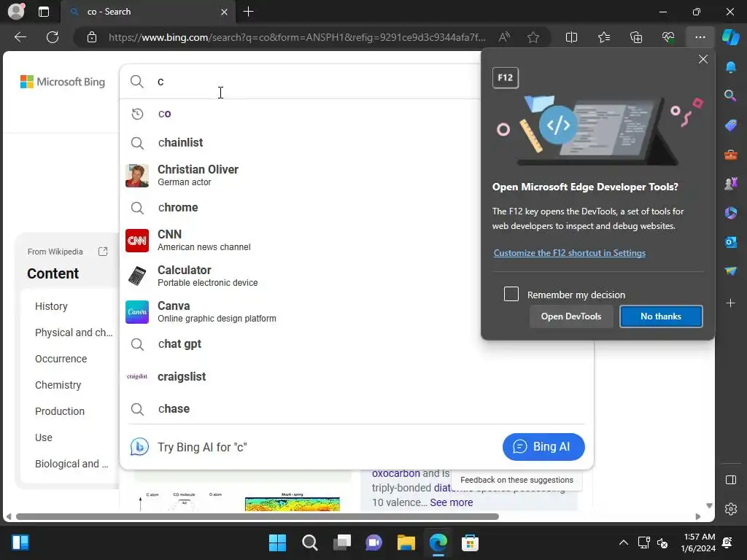Open Shopping tag icon in sidebar
The image size is (747, 560).
coord(731,125)
